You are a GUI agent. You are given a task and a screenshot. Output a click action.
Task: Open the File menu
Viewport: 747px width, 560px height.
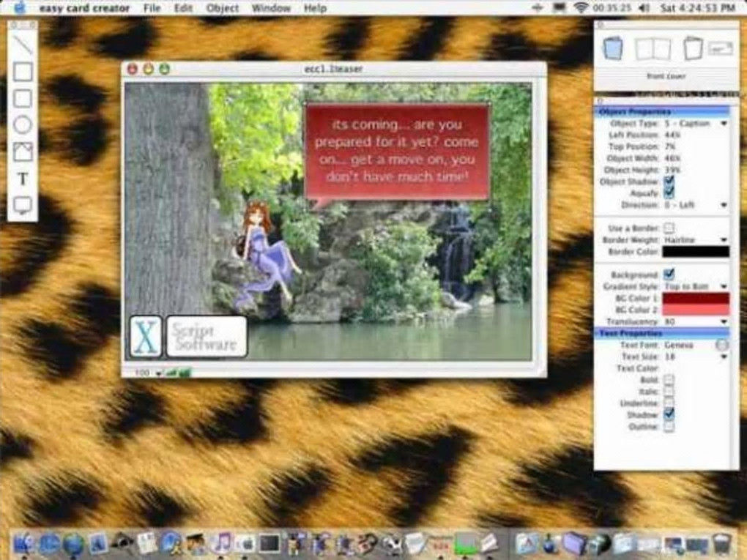click(152, 8)
